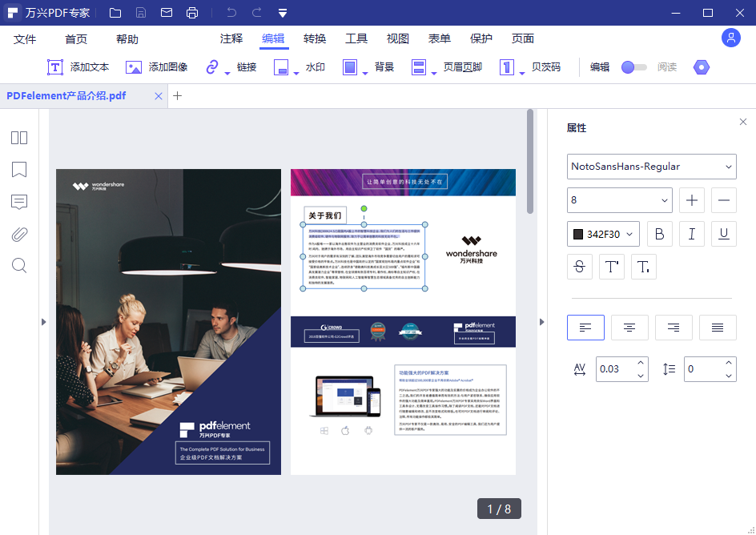Switch to the 转换 (Convert) ribbon tab
756x535 pixels.
(x=312, y=38)
